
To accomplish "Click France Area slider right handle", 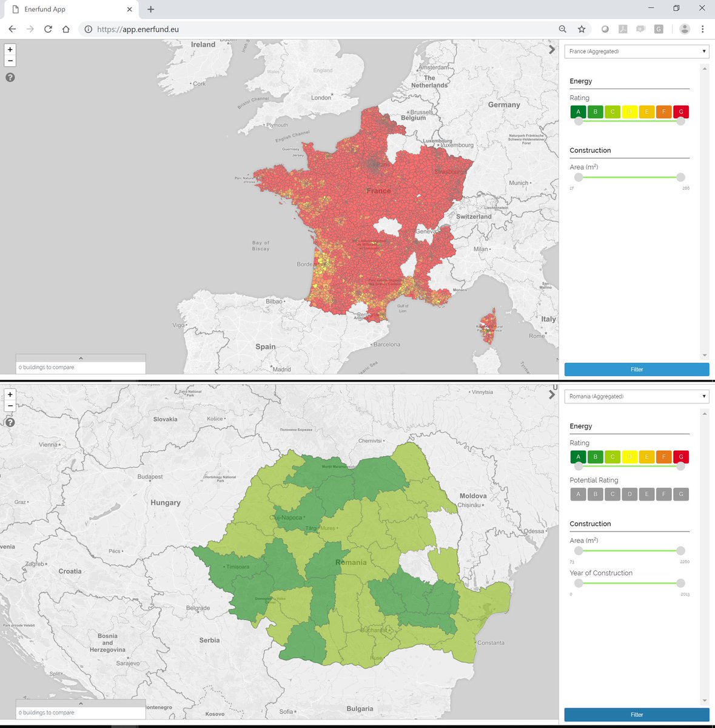I will (x=681, y=177).
